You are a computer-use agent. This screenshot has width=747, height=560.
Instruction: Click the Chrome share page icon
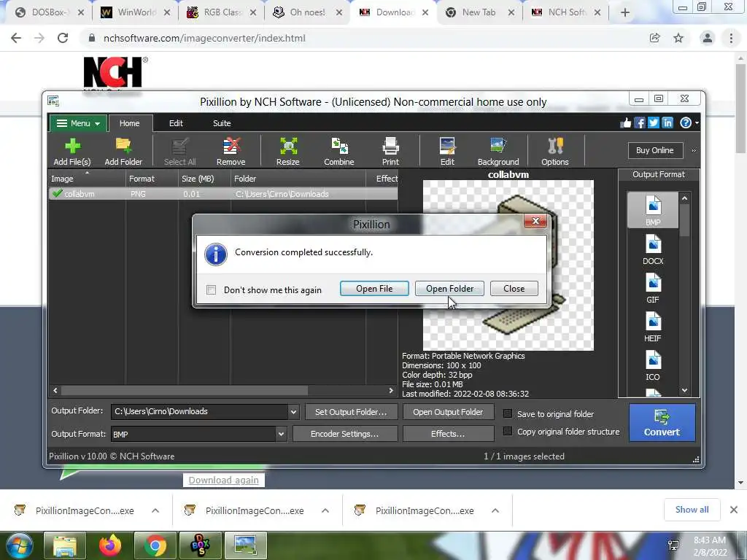(654, 38)
